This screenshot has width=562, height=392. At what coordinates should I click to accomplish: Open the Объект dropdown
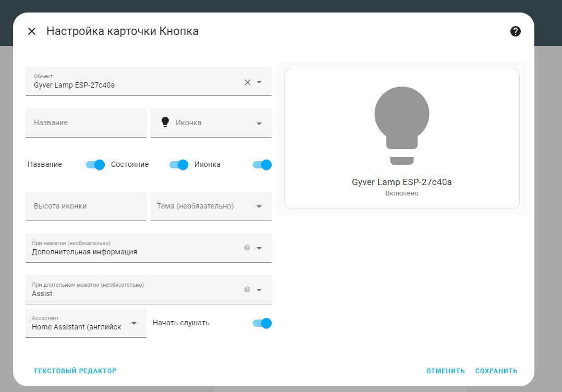(x=259, y=82)
